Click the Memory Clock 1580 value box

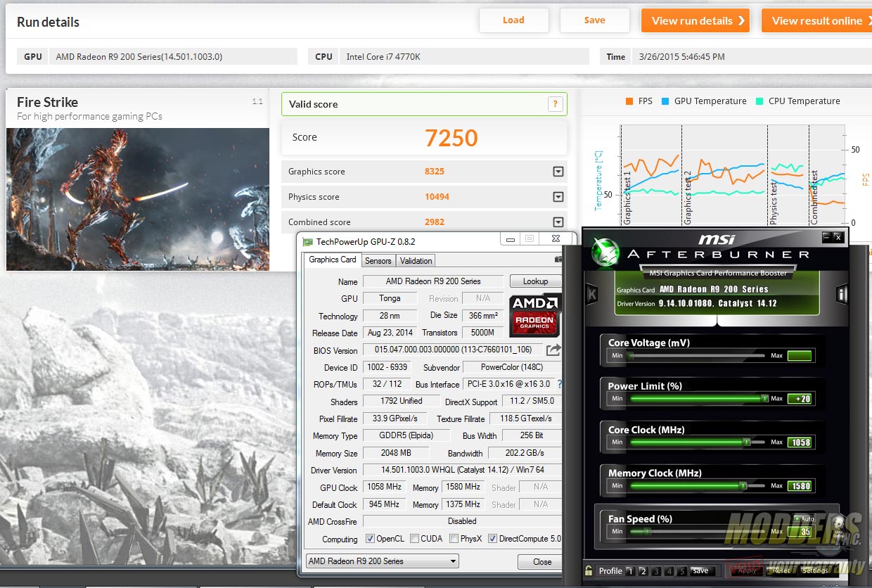click(800, 486)
